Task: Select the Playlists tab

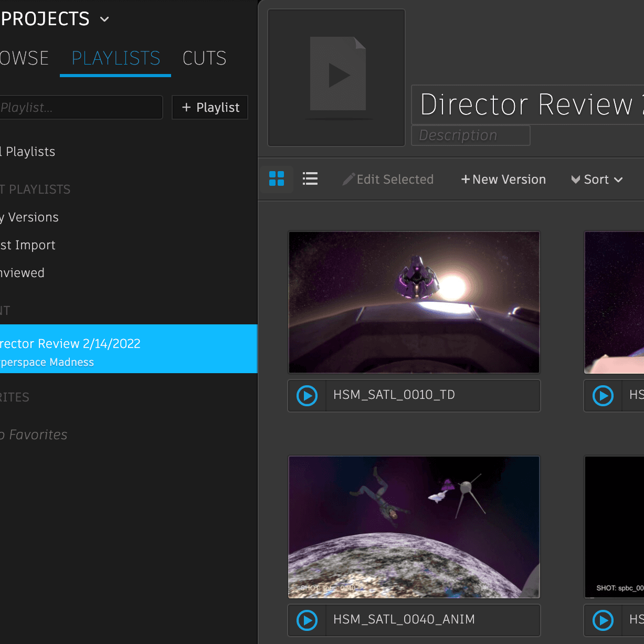Action: [115, 58]
